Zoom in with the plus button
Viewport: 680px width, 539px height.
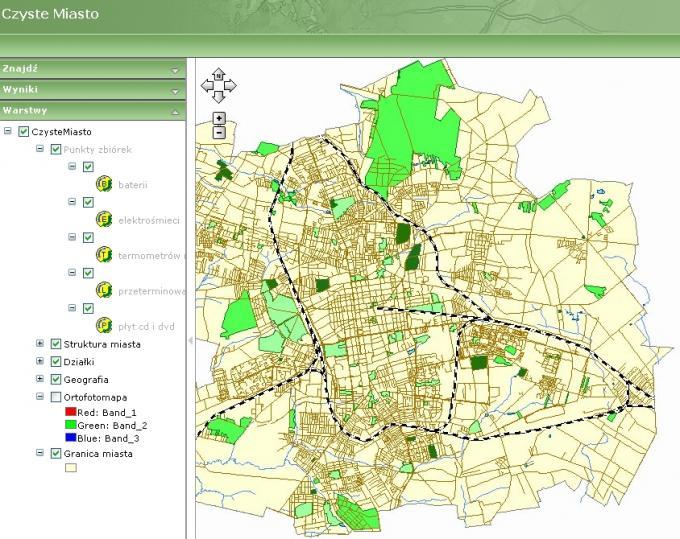[x=219, y=118]
